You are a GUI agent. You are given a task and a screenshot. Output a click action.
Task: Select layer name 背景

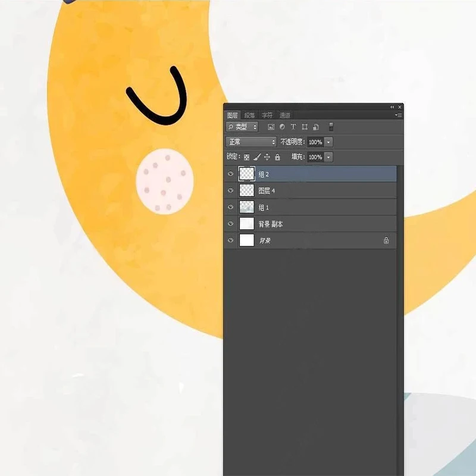click(265, 240)
